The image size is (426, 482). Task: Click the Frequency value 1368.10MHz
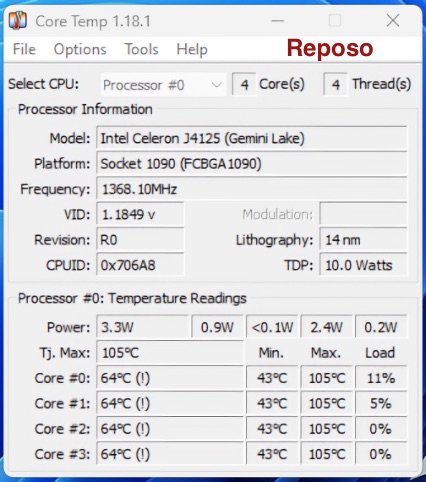tap(252, 189)
